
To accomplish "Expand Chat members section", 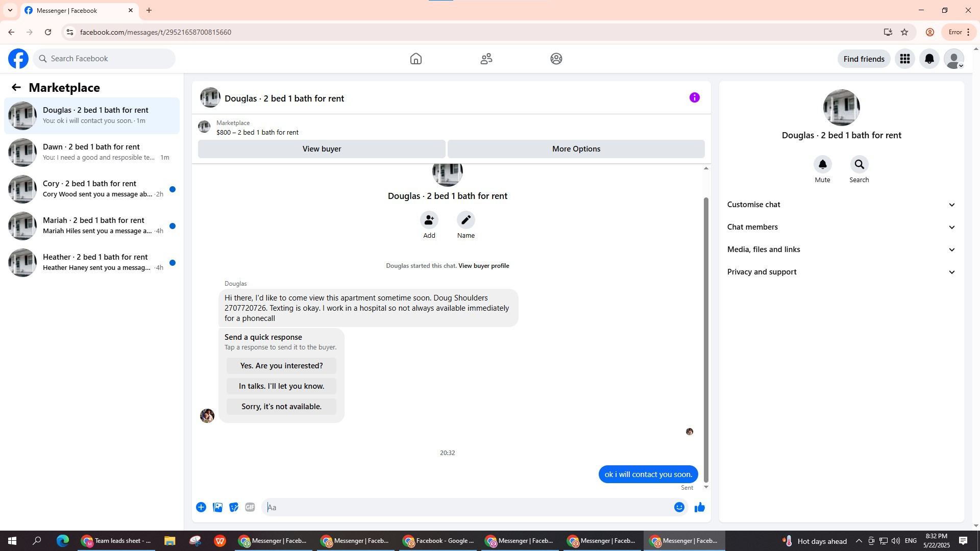I will (x=842, y=227).
